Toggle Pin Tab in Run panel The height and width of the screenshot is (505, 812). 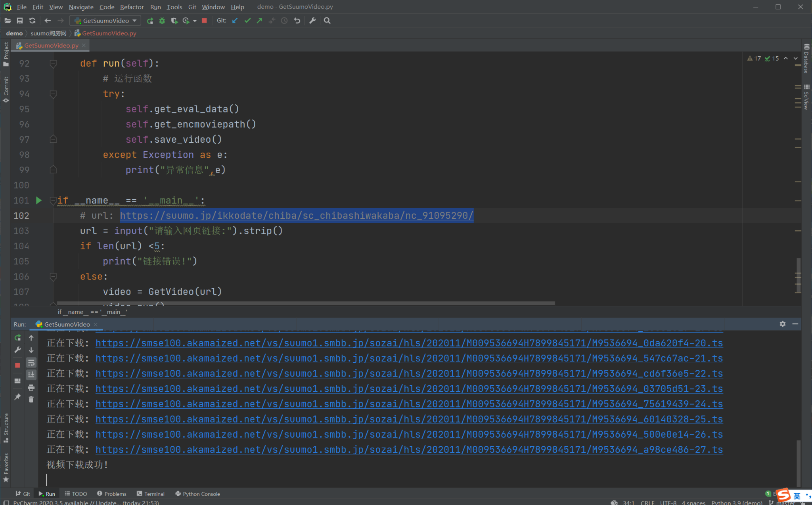(x=17, y=397)
